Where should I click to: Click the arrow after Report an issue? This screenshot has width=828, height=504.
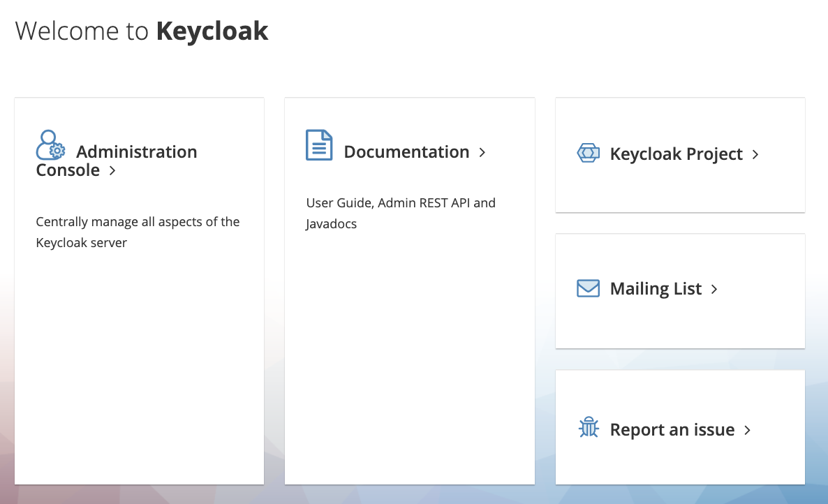tap(747, 430)
